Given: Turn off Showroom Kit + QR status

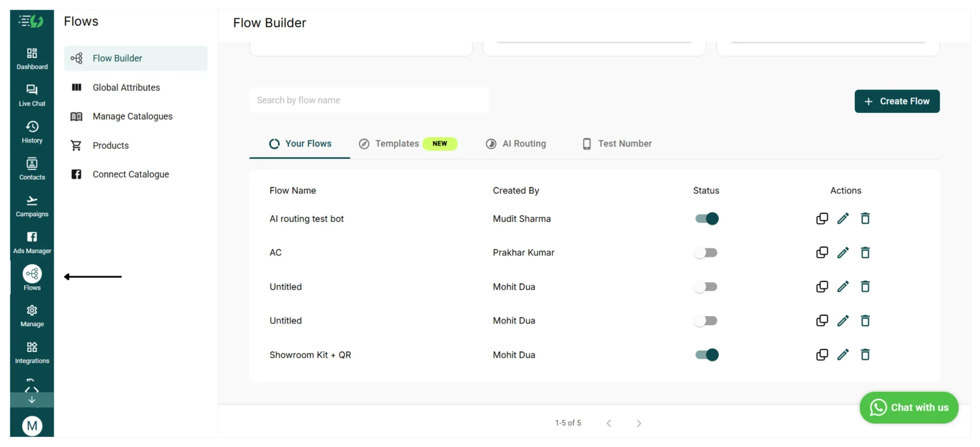Looking at the screenshot, I should 707,355.
